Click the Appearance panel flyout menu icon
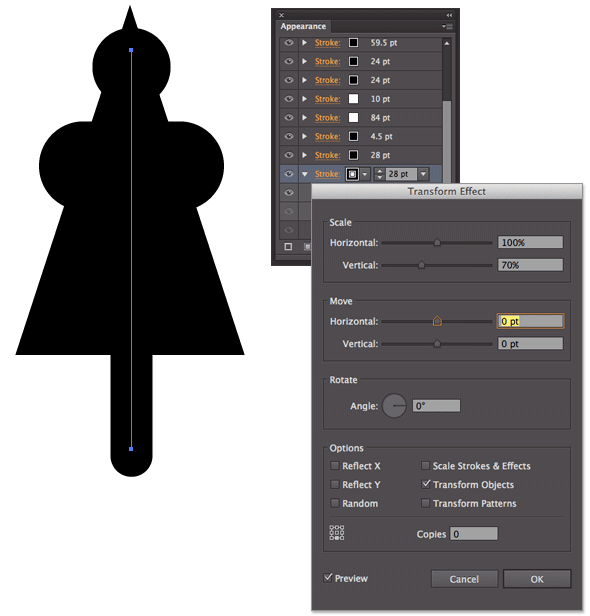 click(x=447, y=26)
